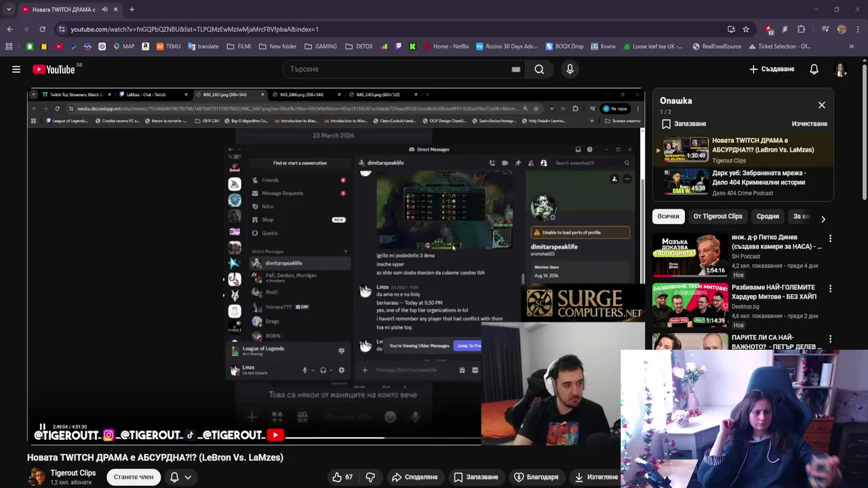Open the YouTube hamburger guide menu

coord(16,69)
